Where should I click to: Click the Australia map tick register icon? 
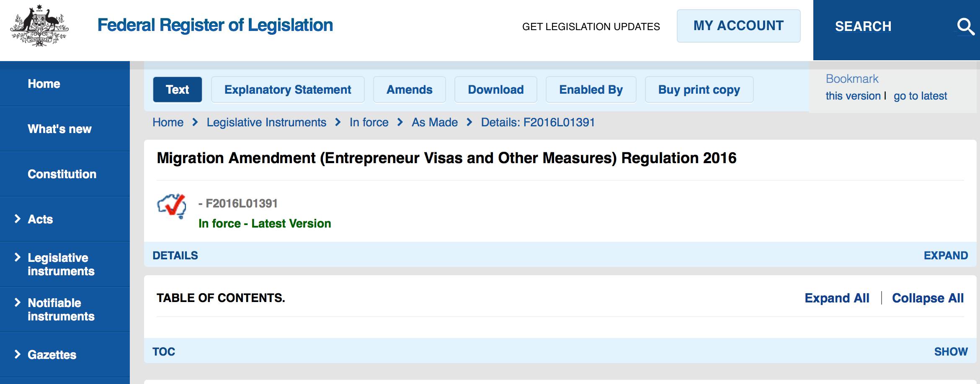pos(172,206)
